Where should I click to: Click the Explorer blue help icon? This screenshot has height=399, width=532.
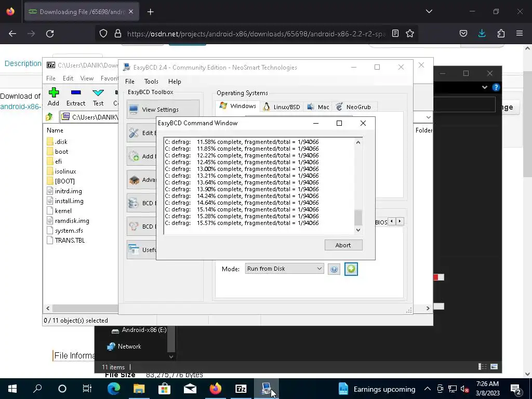496,87
